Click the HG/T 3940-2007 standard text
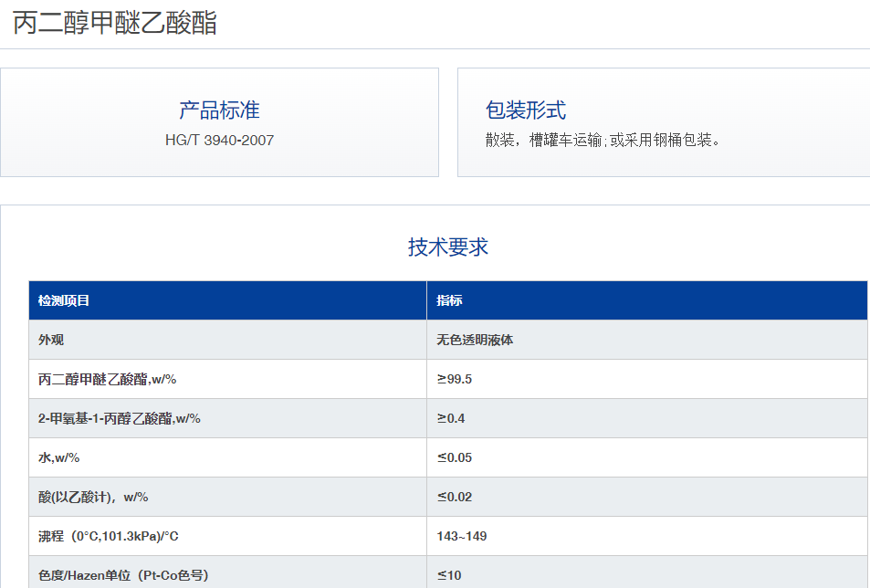The height and width of the screenshot is (588, 870). [x=219, y=140]
